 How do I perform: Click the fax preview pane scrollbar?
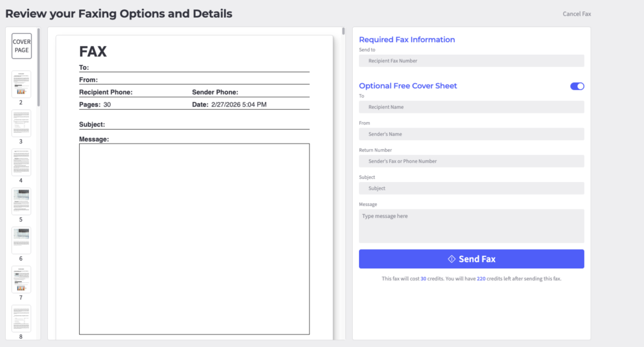[343, 31]
